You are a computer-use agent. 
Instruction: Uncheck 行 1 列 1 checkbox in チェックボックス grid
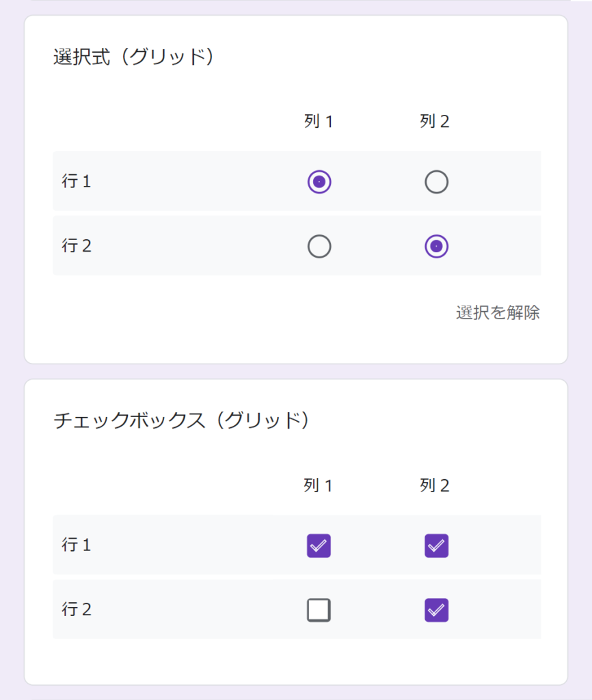(319, 546)
